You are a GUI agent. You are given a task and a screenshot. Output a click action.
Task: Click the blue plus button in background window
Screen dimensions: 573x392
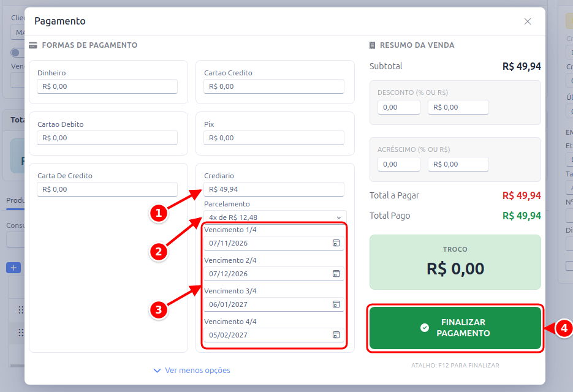(13, 268)
